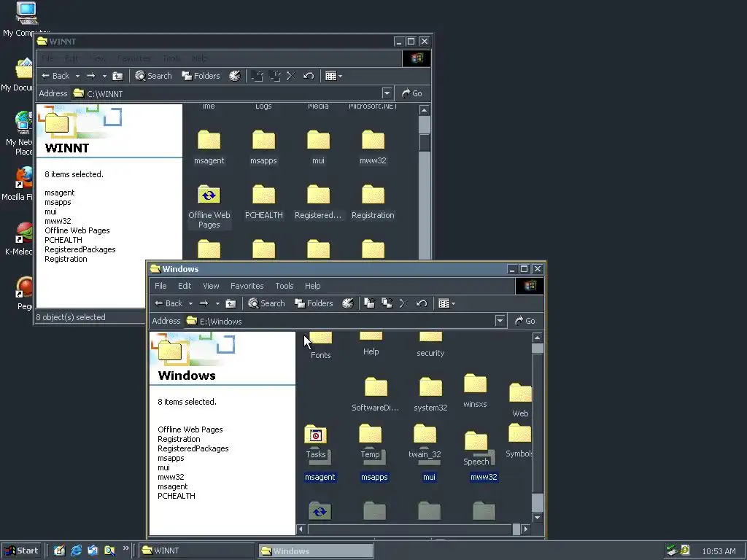The image size is (747, 560).
Task: Open View menu in Windows window
Action: (x=211, y=286)
